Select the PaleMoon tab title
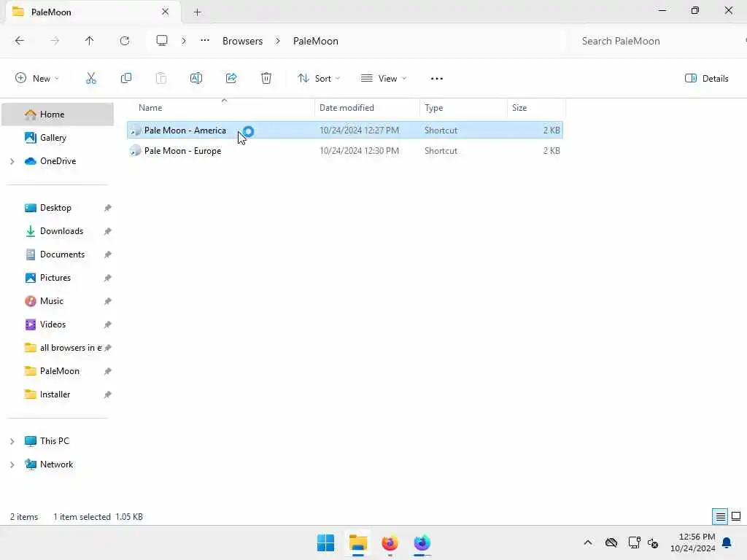The width and height of the screenshot is (747, 560). [x=52, y=12]
